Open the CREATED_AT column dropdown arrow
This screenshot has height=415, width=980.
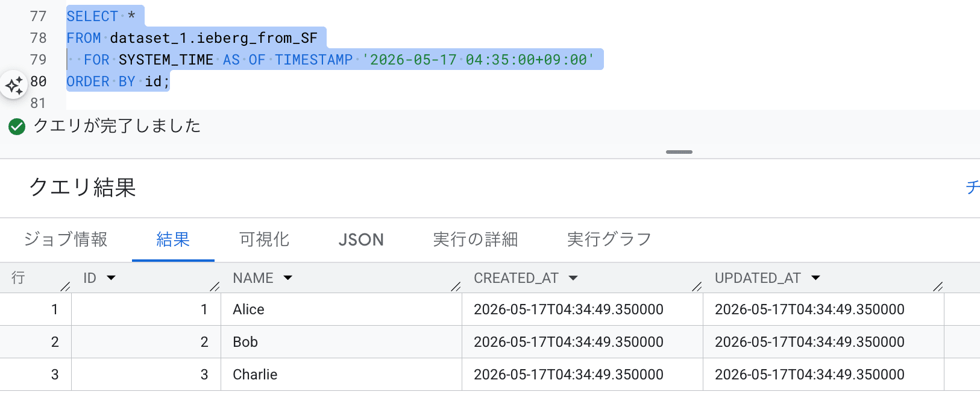coord(573,278)
